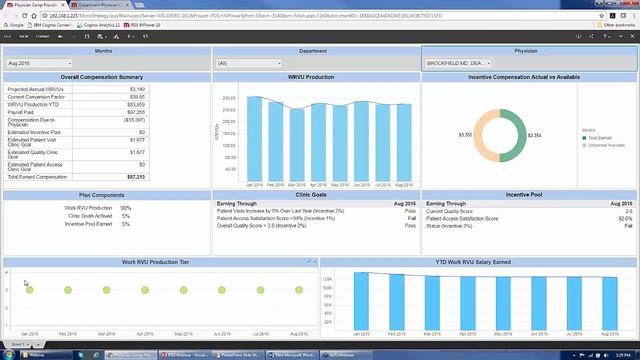Click the share icon in the dark toolbar
640x360 pixels.
(x=591, y=37)
